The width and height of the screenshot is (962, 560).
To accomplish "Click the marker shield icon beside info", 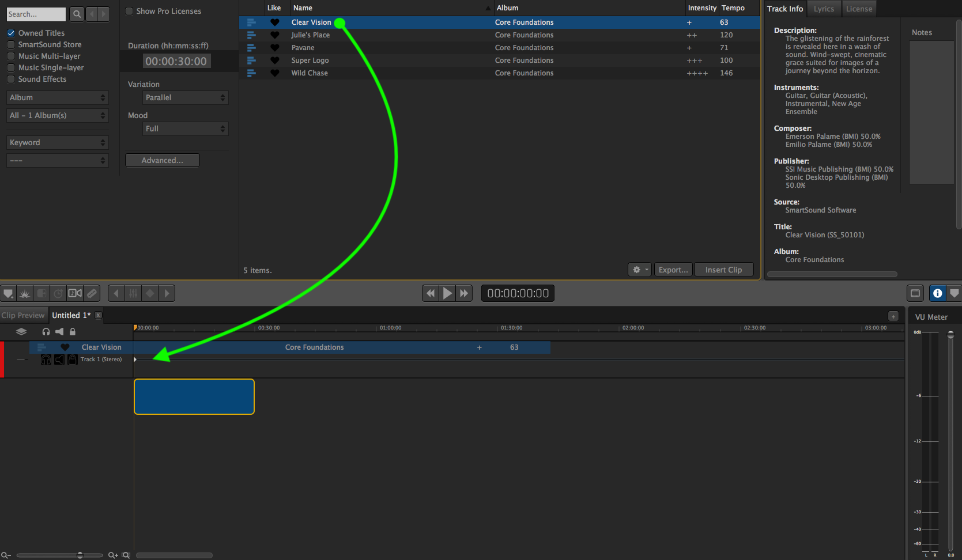I will (955, 293).
